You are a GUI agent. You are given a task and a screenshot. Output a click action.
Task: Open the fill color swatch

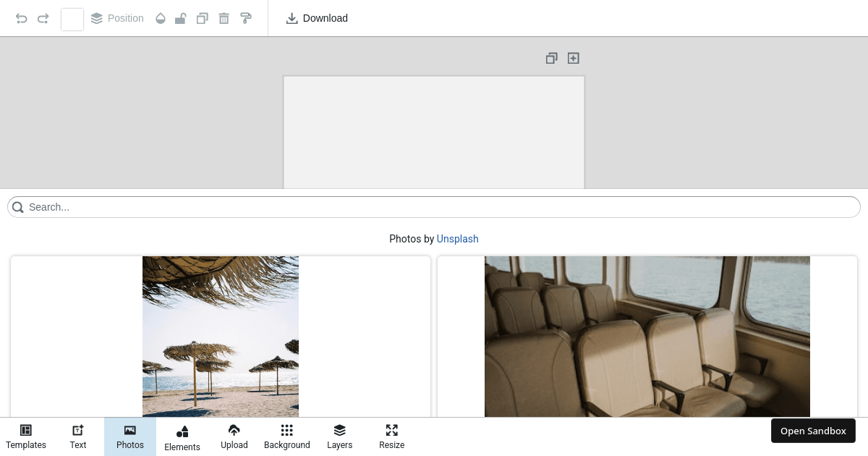click(72, 19)
